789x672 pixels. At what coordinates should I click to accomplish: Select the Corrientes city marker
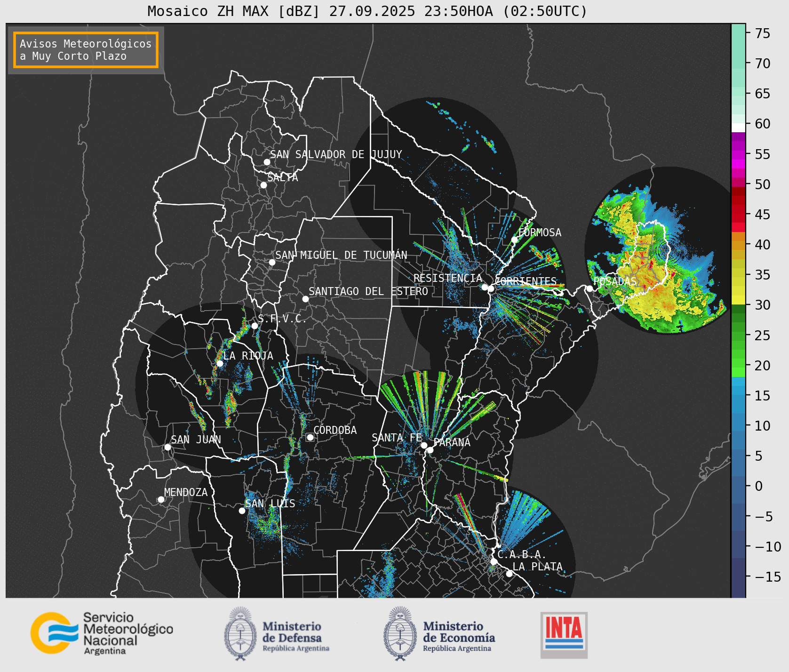pos(491,288)
